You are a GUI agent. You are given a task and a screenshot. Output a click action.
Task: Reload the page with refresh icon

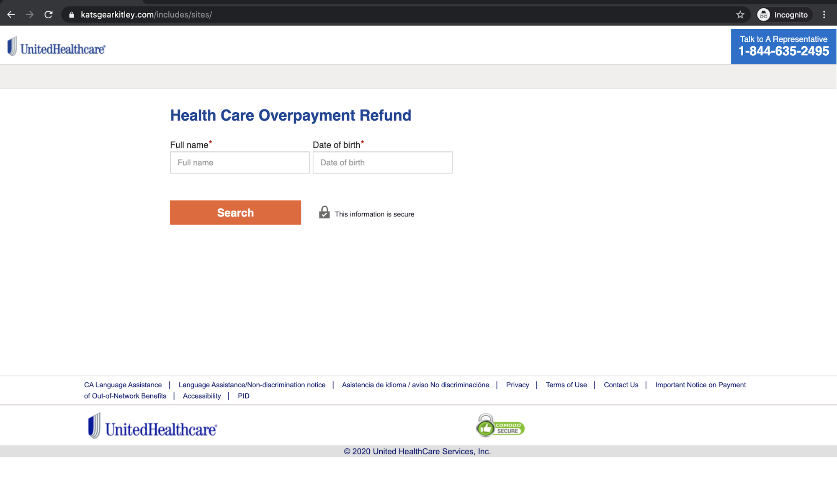pos(49,15)
